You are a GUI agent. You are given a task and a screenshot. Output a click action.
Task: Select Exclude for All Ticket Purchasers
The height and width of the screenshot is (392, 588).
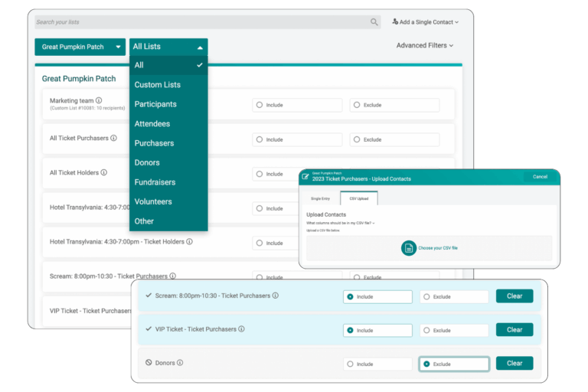(x=357, y=139)
